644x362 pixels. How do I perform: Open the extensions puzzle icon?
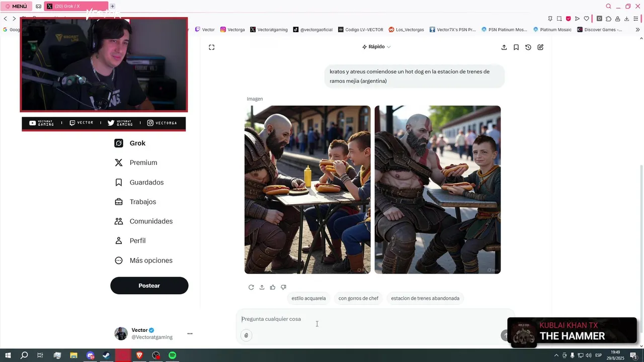608,19
